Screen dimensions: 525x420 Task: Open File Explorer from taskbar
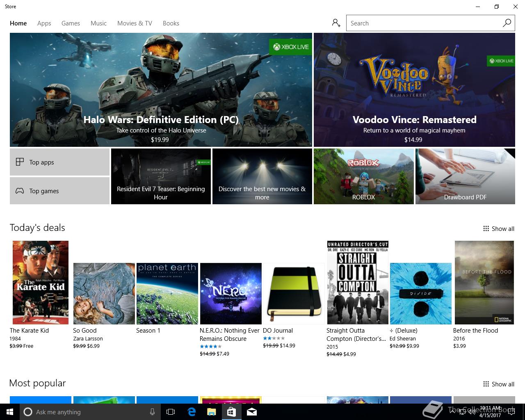[211, 412]
